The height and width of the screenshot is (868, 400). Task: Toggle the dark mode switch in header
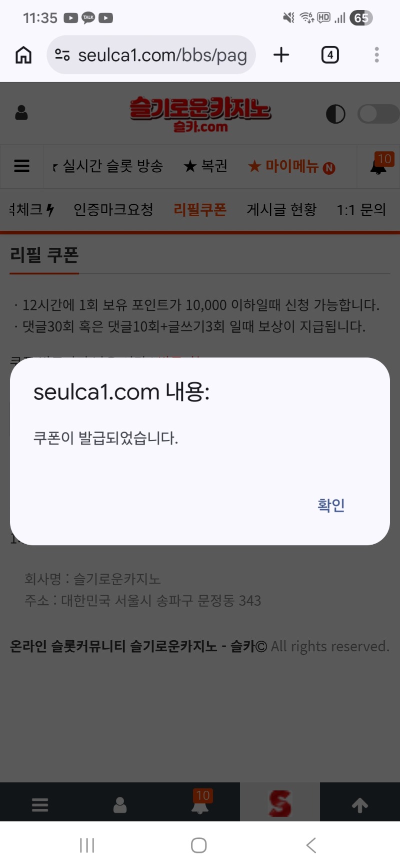pyautogui.click(x=378, y=114)
